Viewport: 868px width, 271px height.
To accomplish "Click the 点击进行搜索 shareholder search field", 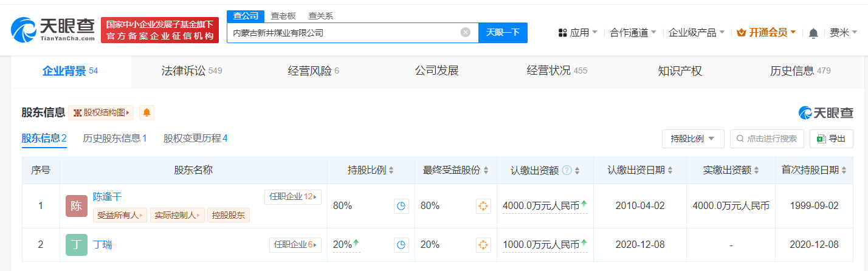I will click(766, 139).
